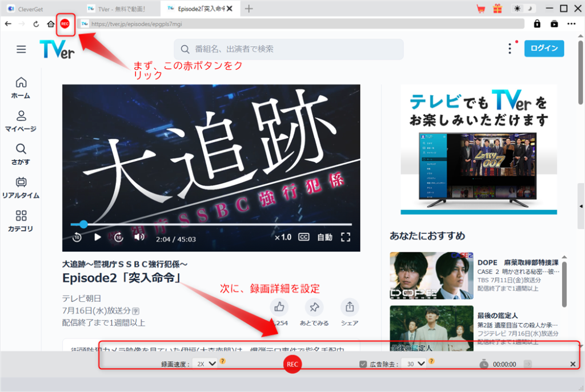Open the series link 大追跡～警視庁ＳＳＢＣ強行犯係～
The height and width of the screenshot is (392, 585).
click(125, 264)
